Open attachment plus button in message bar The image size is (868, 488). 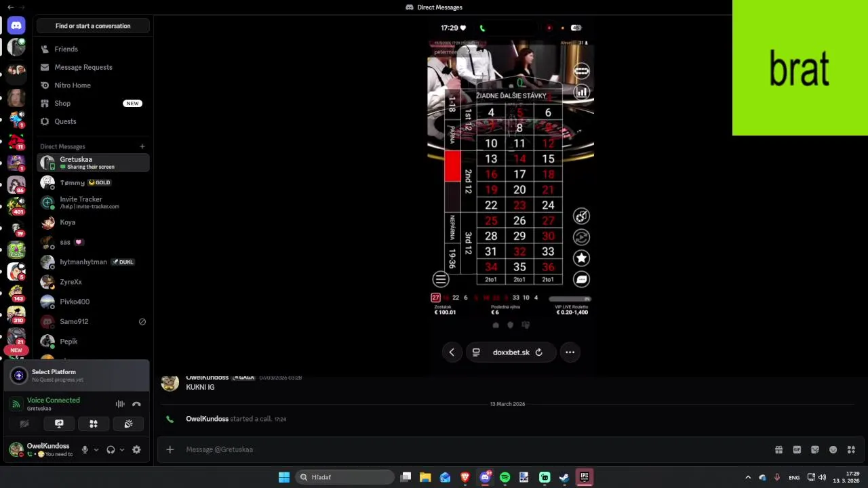[170, 449]
